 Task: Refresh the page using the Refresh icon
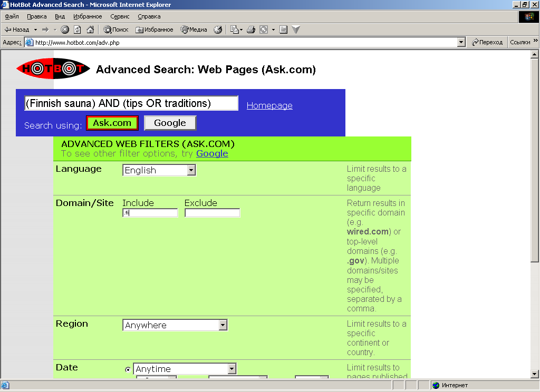[78, 30]
